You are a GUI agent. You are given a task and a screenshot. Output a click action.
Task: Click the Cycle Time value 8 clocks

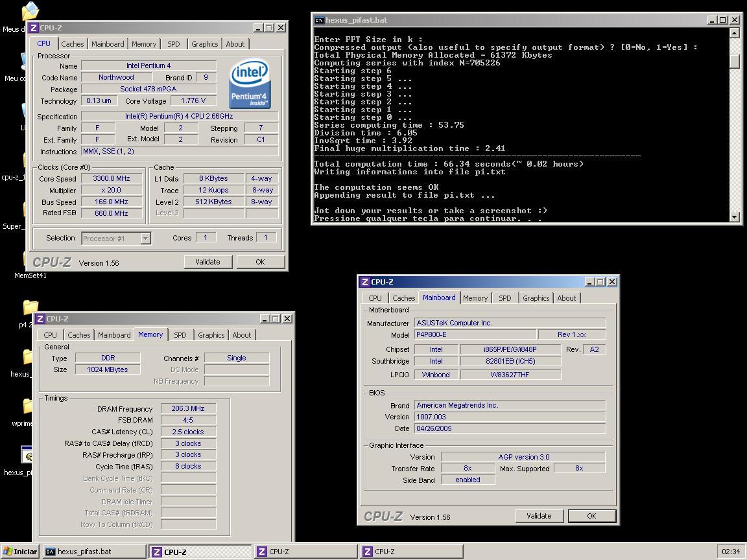pyautogui.click(x=188, y=466)
